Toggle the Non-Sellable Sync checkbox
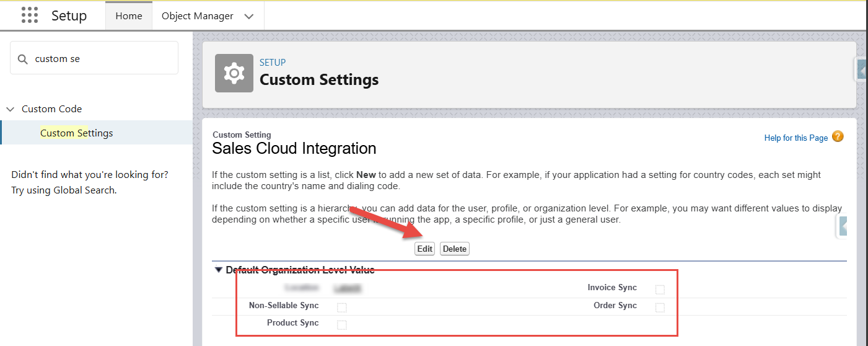The width and height of the screenshot is (868, 346). click(341, 308)
